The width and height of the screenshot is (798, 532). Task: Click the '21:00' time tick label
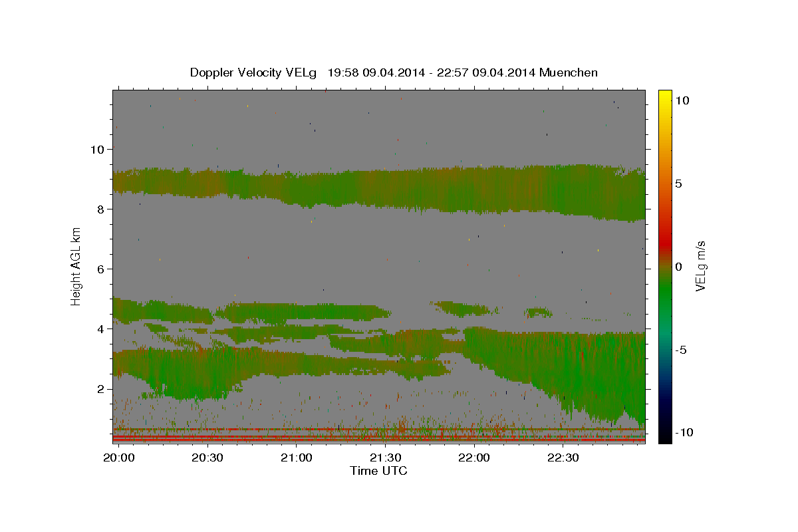click(x=297, y=458)
